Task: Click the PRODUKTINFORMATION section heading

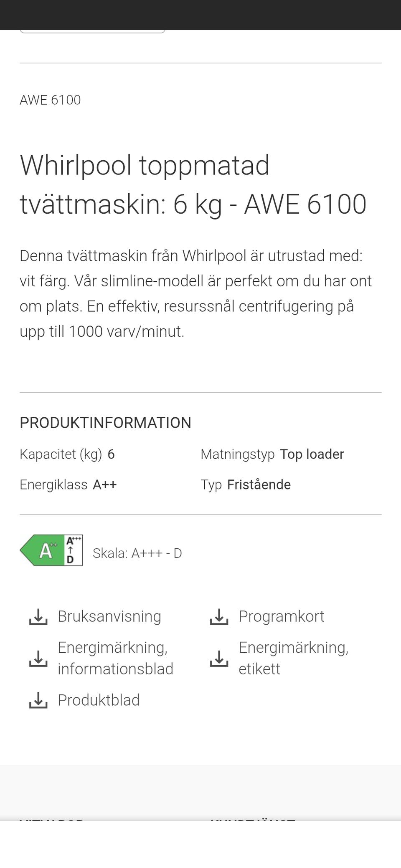Action: (x=105, y=423)
